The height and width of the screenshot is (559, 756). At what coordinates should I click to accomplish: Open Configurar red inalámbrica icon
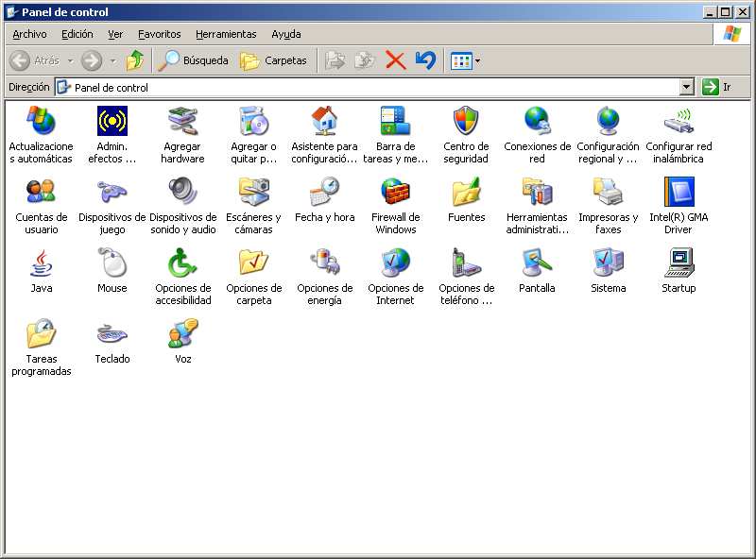click(679, 122)
